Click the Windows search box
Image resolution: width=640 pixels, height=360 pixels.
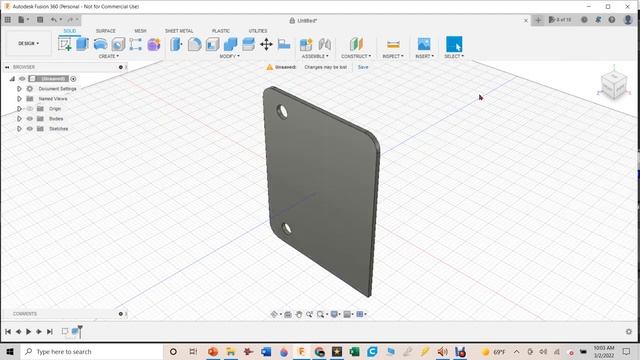[91, 351]
